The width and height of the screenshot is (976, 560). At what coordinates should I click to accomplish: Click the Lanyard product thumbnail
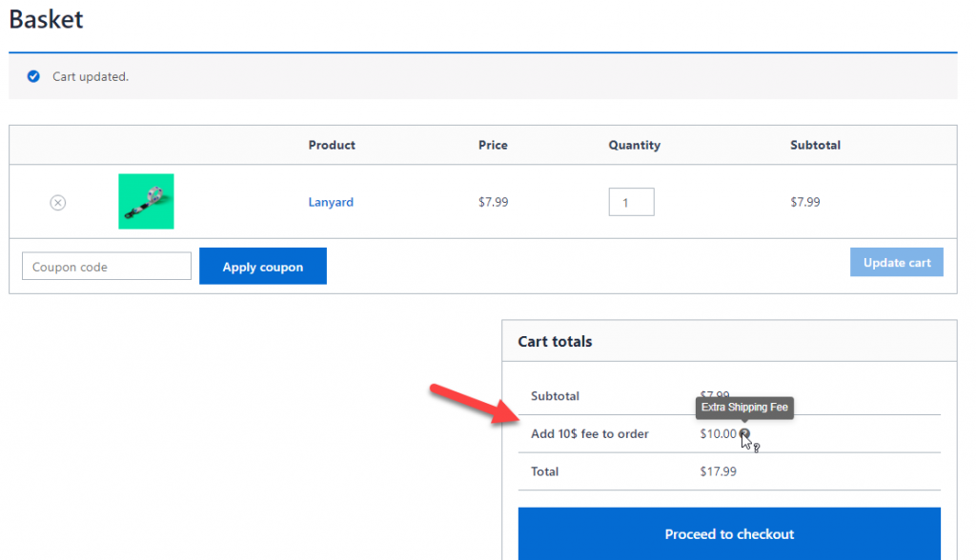[145, 201]
